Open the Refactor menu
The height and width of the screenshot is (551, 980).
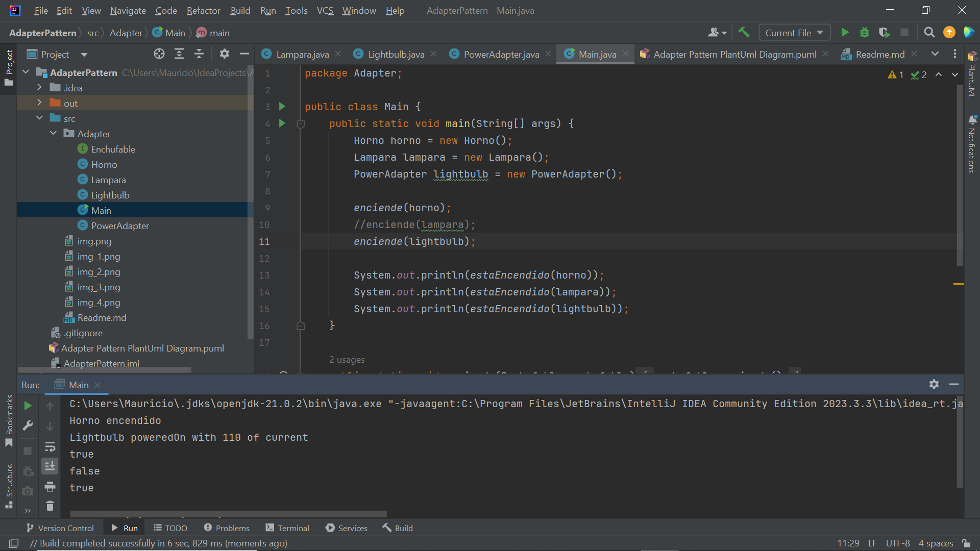[203, 10]
